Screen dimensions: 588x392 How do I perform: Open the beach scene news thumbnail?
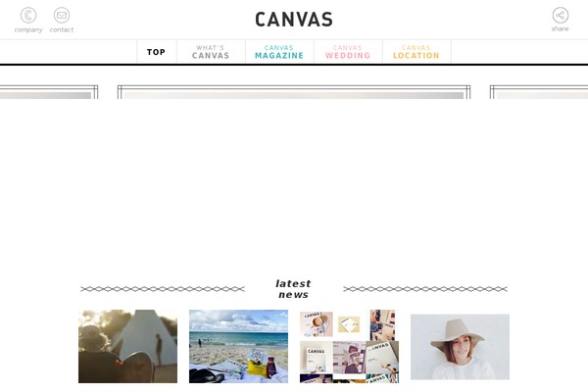pyautogui.click(x=238, y=346)
